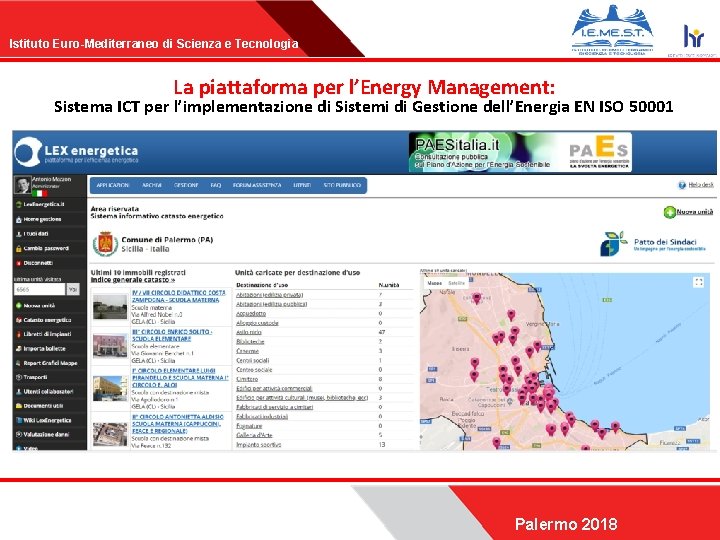Open IV/VIII Circolo Didattico Costa Zampogna link
This screenshot has height=540, width=720.
[179, 296]
